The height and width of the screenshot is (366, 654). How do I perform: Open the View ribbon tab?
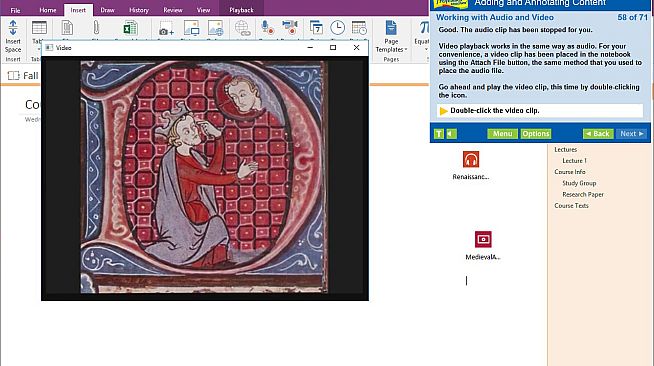pos(203,10)
